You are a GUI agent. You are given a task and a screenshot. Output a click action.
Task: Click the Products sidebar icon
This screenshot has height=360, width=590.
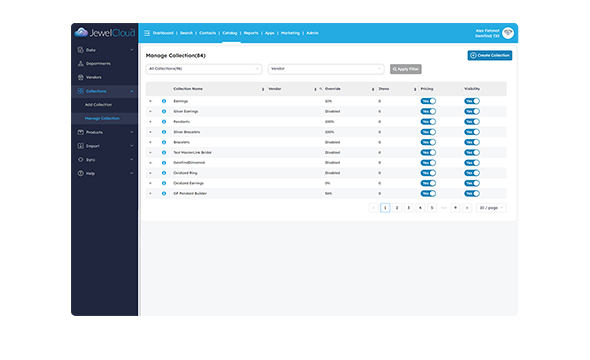click(81, 132)
